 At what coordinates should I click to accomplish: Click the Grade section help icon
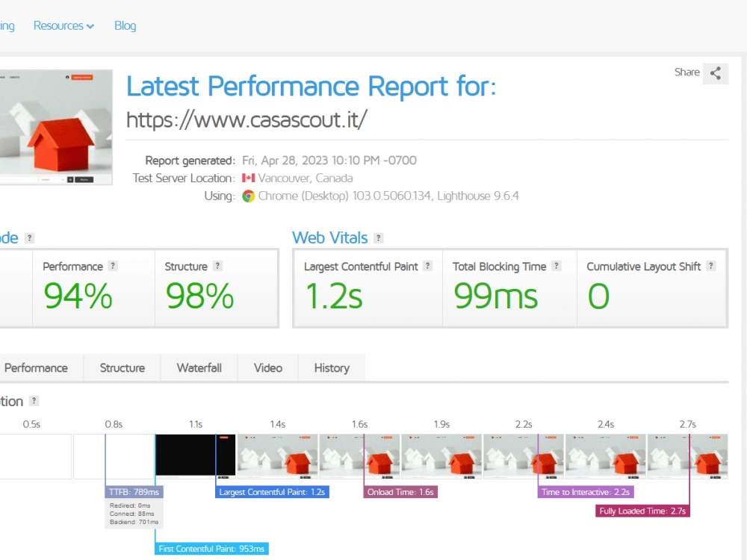(30, 238)
